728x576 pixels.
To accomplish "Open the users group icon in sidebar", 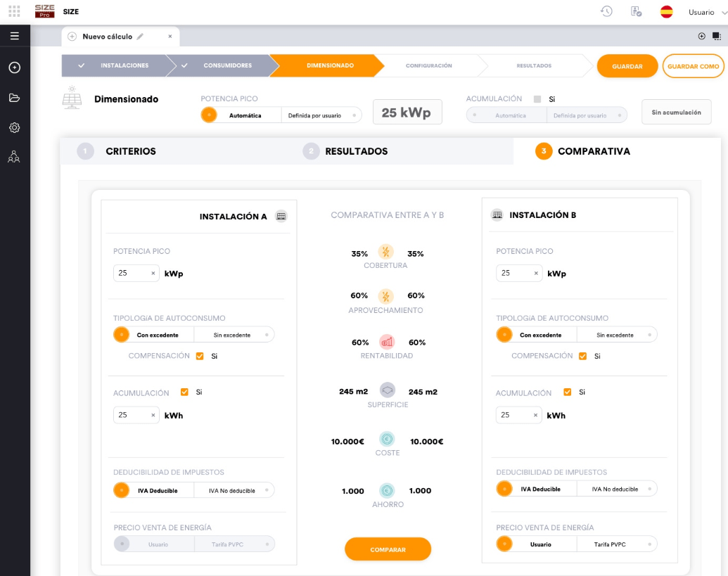I will click(x=14, y=156).
